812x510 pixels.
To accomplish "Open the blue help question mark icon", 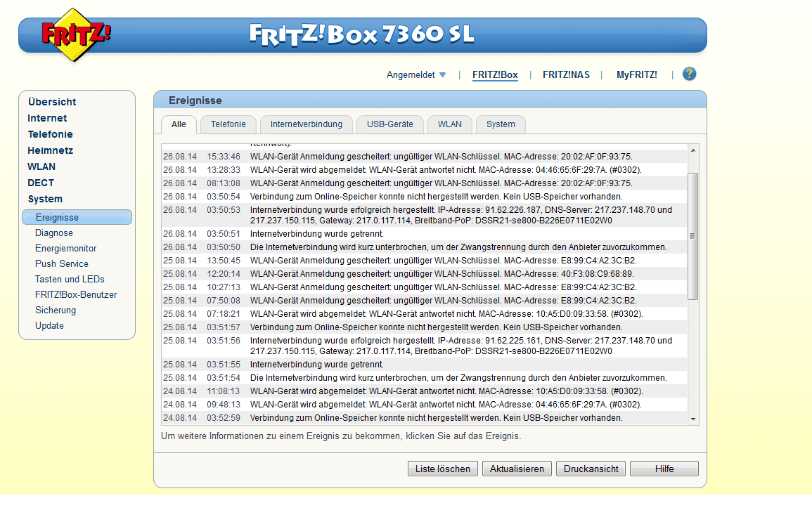I will [x=689, y=74].
